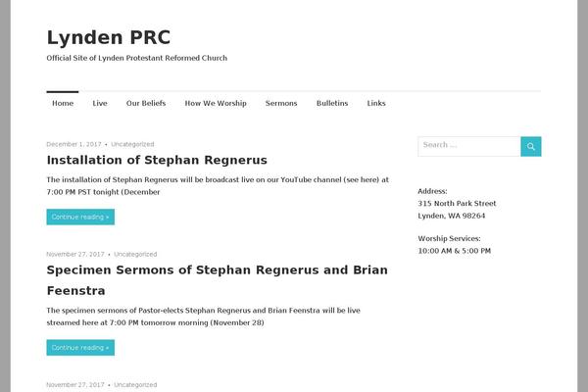Click November 27, 2017 date above Specimen Sermons
Screen dimensions: 588x392
[x=75, y=254]
